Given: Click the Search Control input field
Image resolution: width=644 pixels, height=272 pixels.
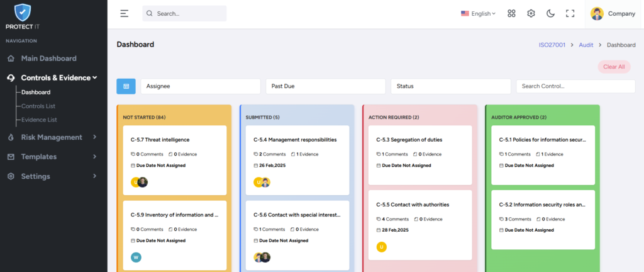Looking at the screenshot, I should (576, 86).
